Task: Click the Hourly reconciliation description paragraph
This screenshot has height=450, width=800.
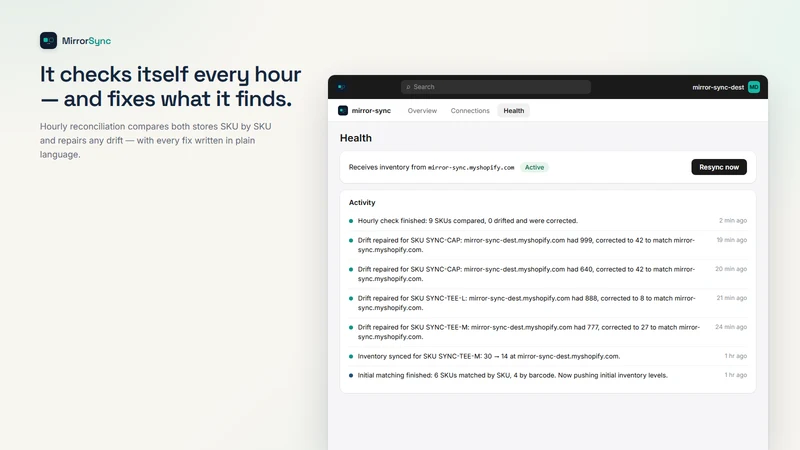Action: pyautogui.click(x=156, y=140)
